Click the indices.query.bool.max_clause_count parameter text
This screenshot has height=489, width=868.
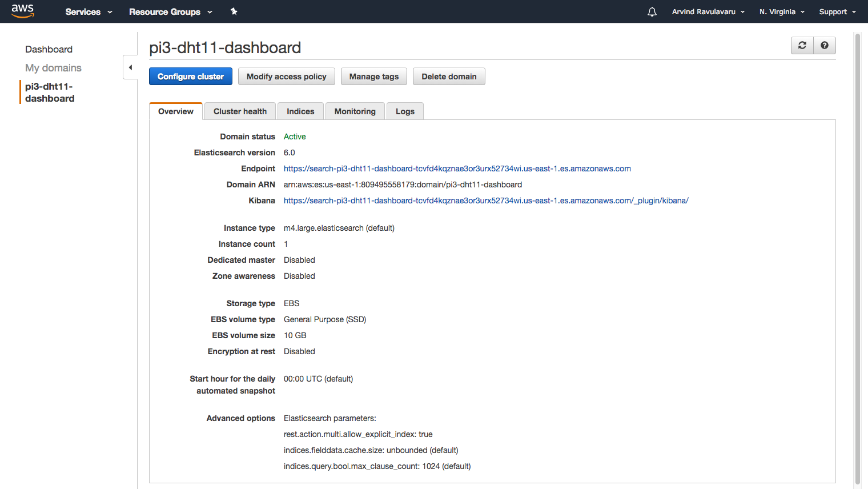(x=377, y=466)
